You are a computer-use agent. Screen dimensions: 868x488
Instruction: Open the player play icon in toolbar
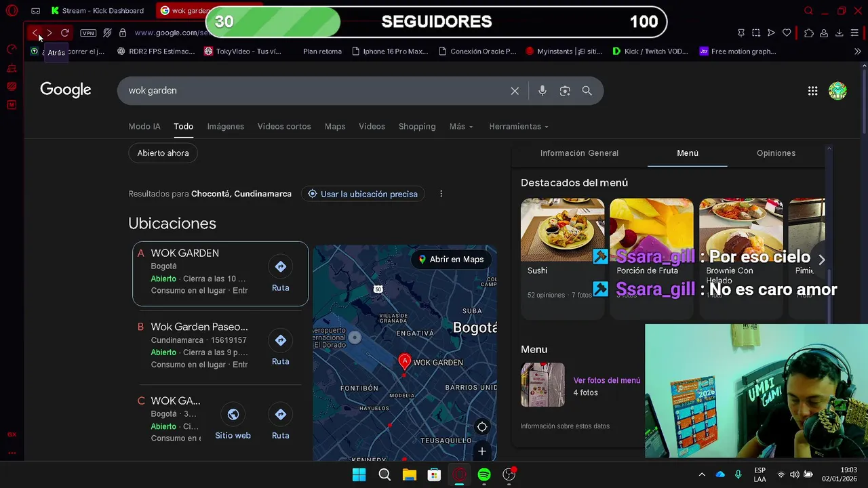pos(771,33)
